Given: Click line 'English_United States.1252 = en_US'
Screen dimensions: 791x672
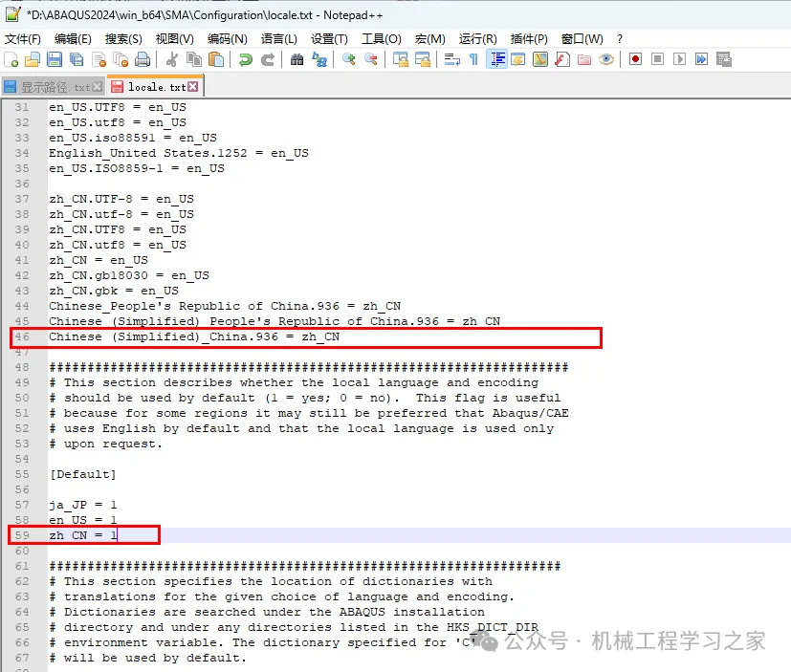Looking at the screenshot, I should tap(179, 153).
